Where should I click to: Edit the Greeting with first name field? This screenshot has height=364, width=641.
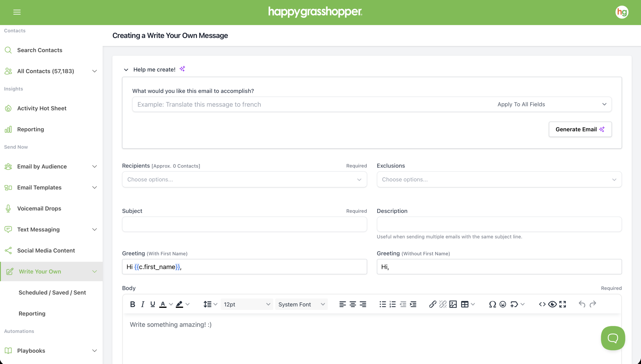[244, 267]
